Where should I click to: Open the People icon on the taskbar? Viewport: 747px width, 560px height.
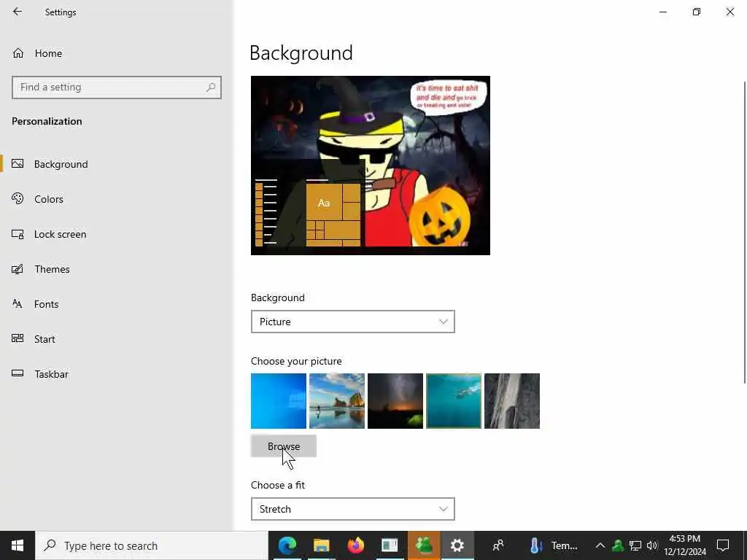pyautogui.click(x=498, y=545)
